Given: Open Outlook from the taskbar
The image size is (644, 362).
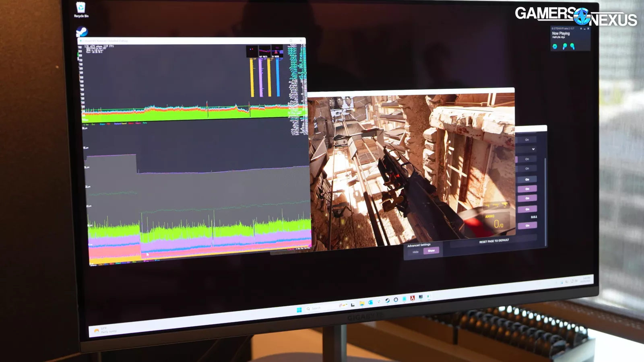Looking at the screenshot, I should (370, 302).
